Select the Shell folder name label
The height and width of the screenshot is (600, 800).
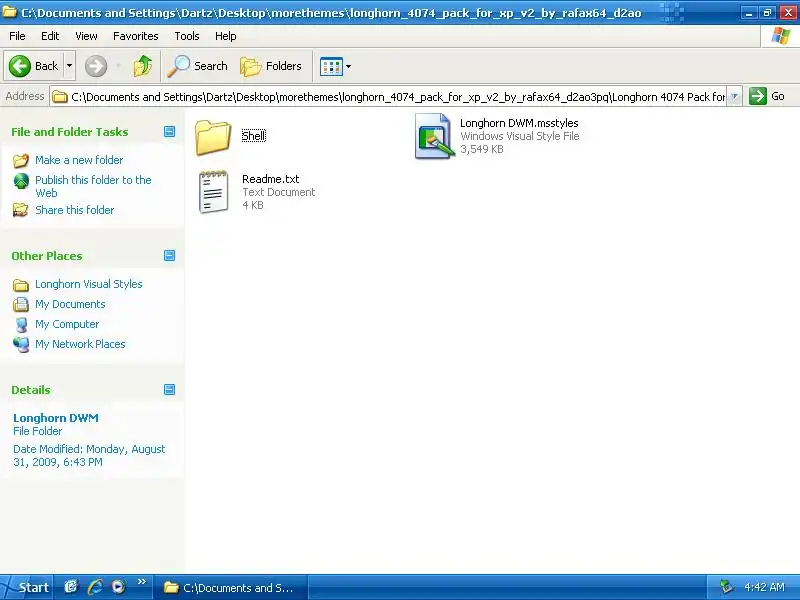click(x=254, y=136)
